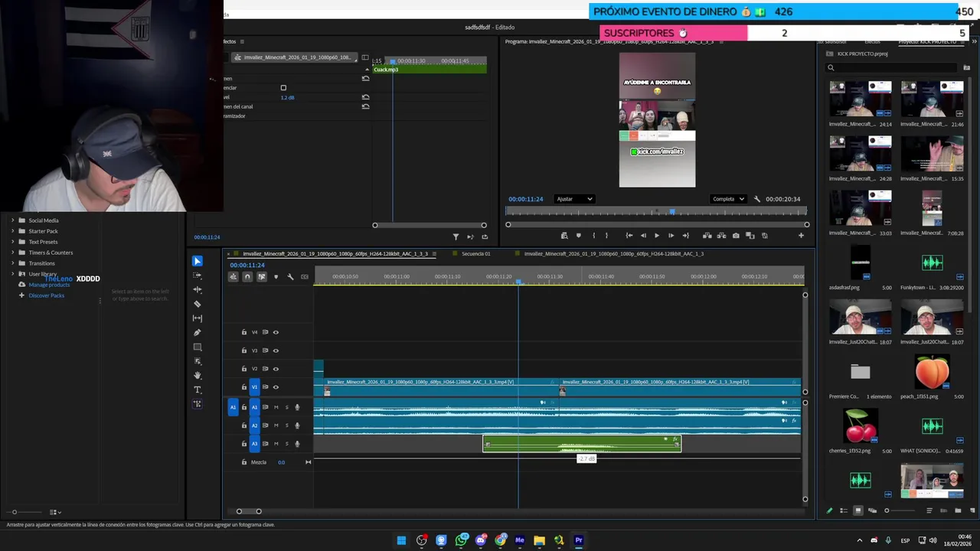
Task: Go to In point in Program monitor
Action: (629, 236)
